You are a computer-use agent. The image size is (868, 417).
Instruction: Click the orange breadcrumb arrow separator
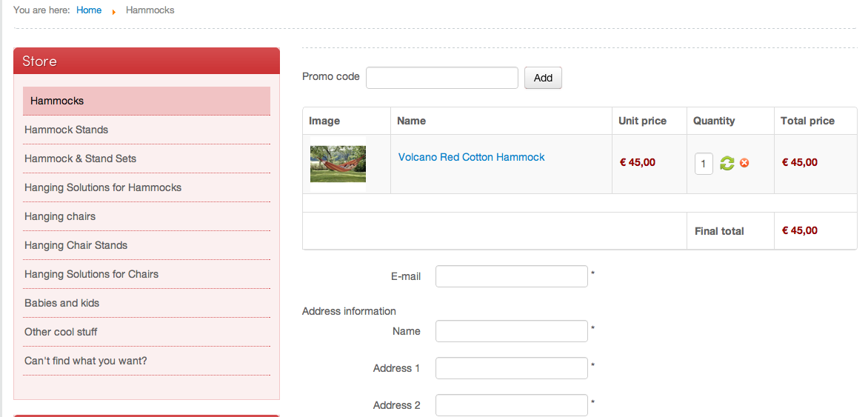tap(114, 11)
